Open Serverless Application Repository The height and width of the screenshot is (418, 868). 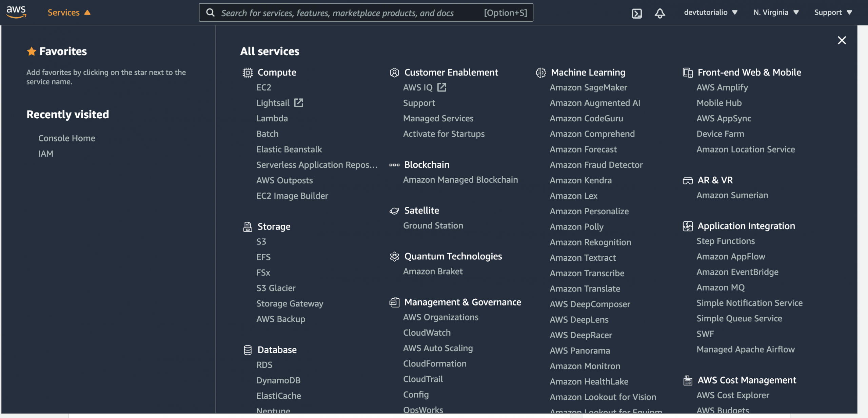317,165
